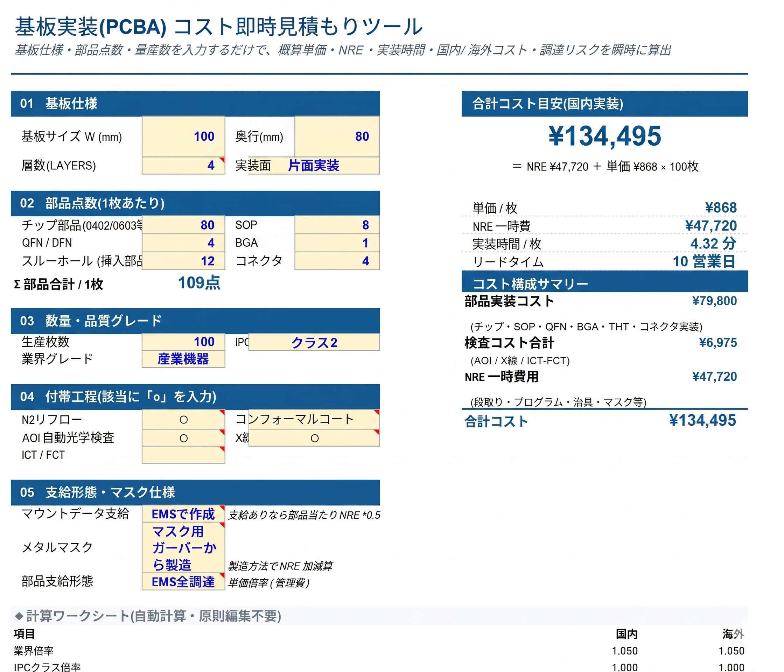
Task: Open the 実装面 dropdown showing 片面実装
Action: pyautogui.click(x=314, y=165)
